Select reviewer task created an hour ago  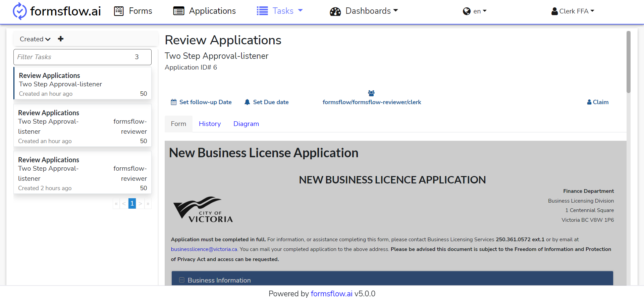pyautogui.click(x=83, y=125)
